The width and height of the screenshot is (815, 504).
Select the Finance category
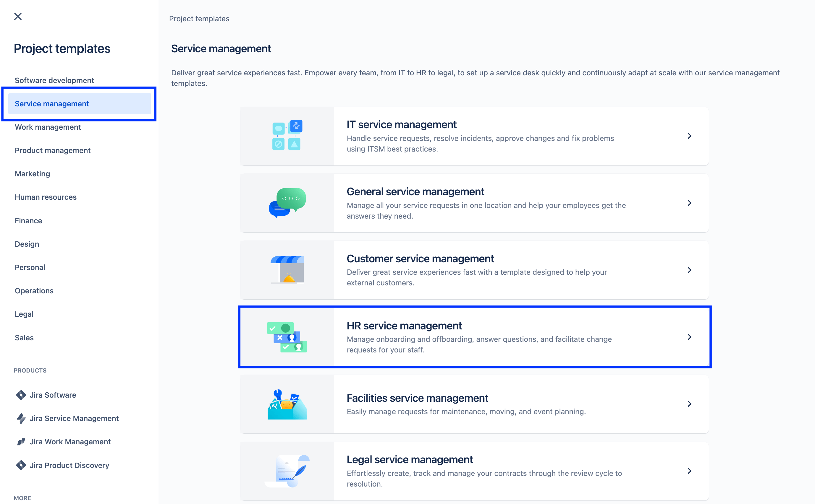pos(28,220)
